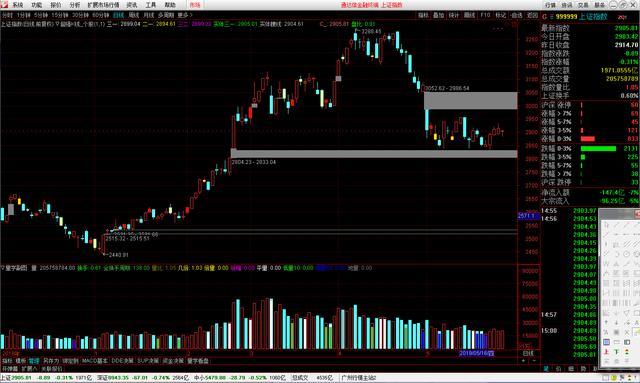Switch to the 分时 chart period

pos(7,15)
